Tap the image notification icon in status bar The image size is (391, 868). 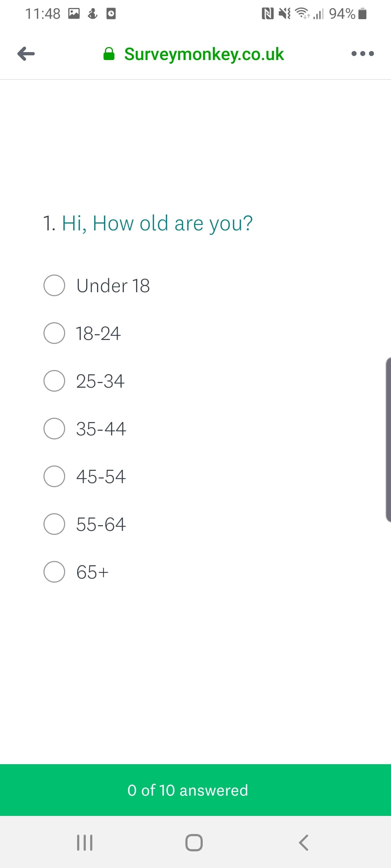click(74, 14)
